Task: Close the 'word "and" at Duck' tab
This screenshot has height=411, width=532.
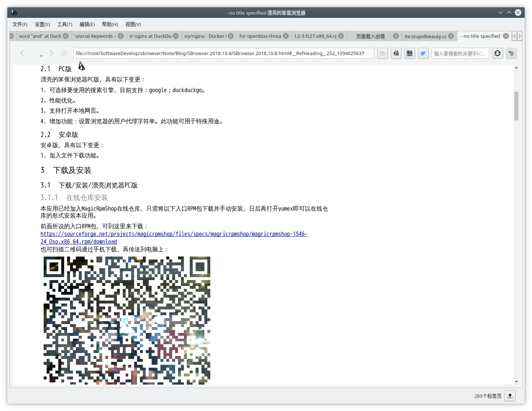Action: (66, 36)
